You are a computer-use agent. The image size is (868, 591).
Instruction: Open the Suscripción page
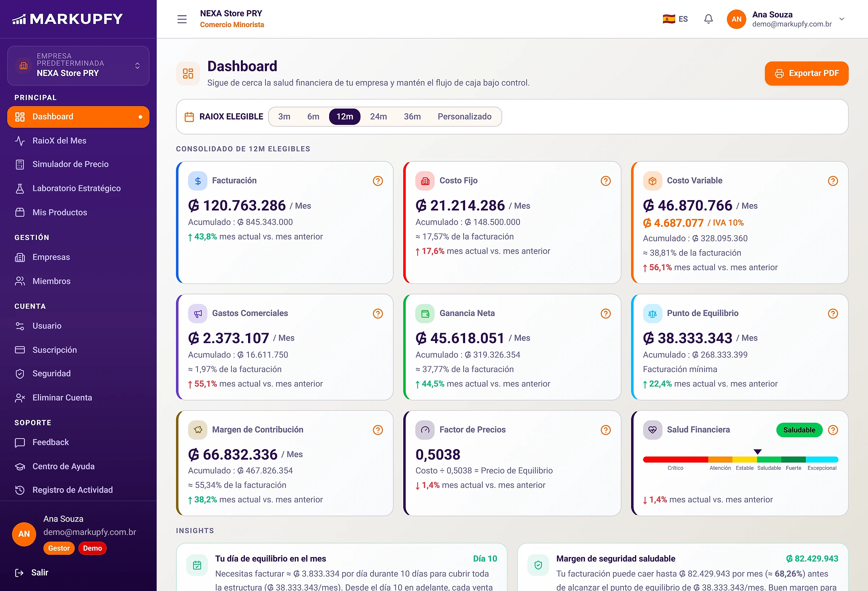78,350
